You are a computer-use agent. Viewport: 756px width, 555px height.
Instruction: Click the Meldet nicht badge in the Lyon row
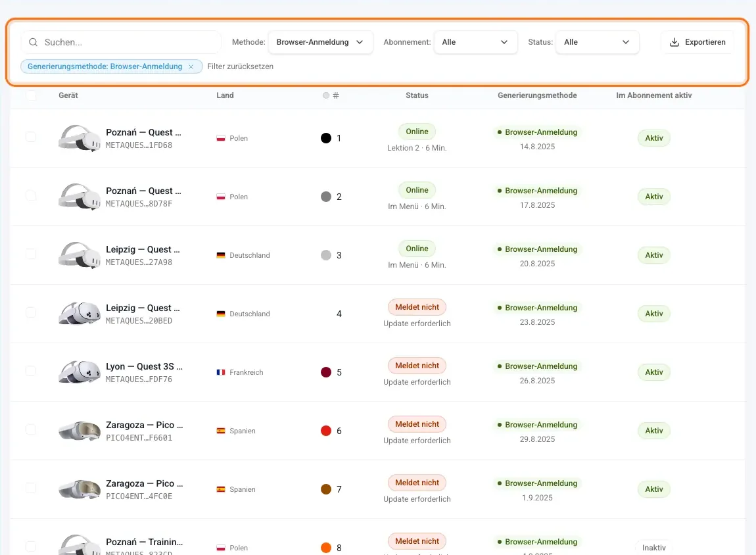tap(417, 366)
